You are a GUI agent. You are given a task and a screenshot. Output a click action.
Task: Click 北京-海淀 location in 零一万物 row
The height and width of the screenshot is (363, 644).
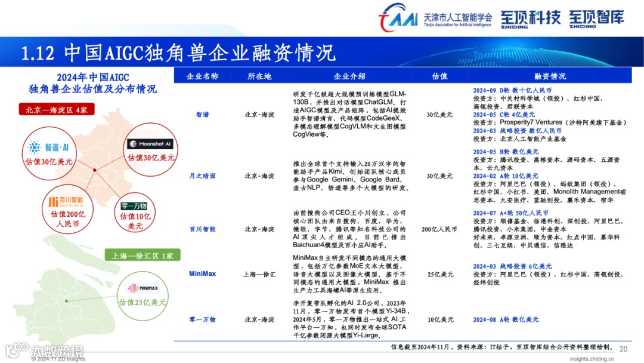259,319
